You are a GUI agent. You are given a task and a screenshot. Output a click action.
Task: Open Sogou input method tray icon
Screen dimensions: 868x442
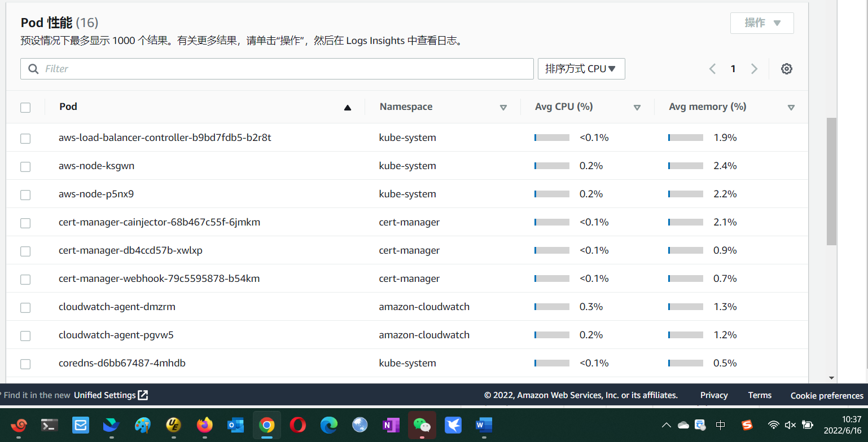747,425
